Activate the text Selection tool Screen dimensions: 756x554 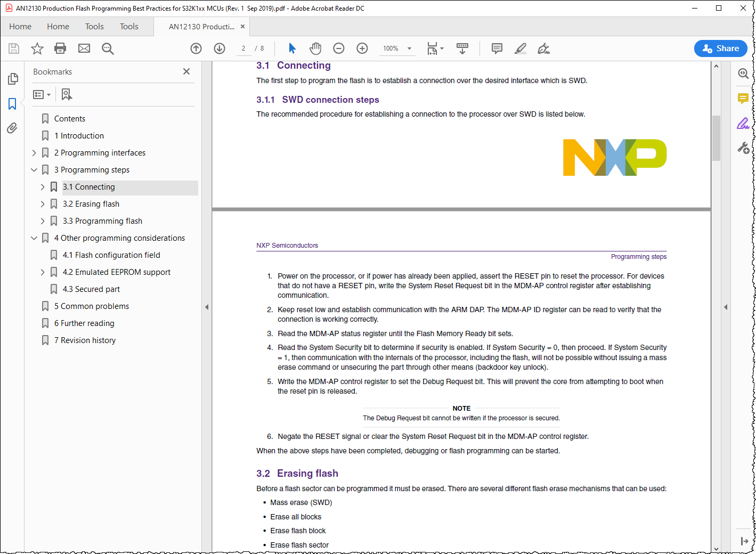[x=292, y=48]
